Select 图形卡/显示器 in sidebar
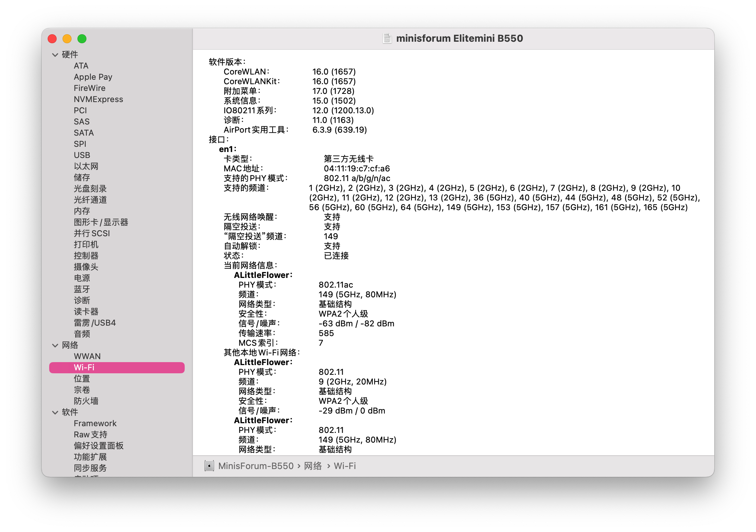Image resolution: width=756 pixels, height=532 pixels. (101, 222)
